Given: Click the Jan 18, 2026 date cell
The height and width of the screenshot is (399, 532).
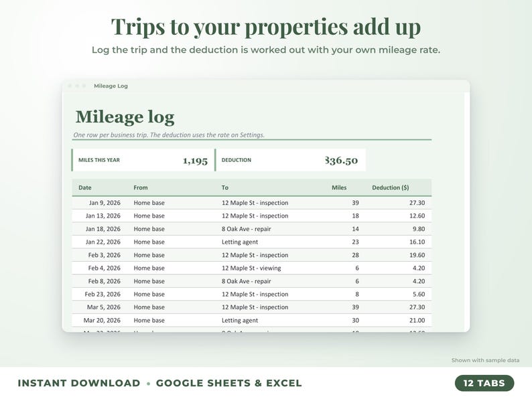Looking at the screenshot, I should tap(103, 229).
